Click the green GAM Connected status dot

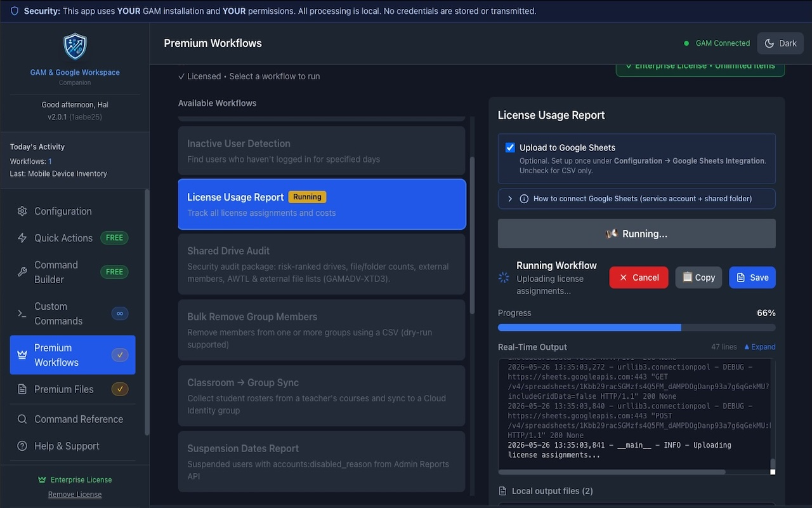[686, 43]
